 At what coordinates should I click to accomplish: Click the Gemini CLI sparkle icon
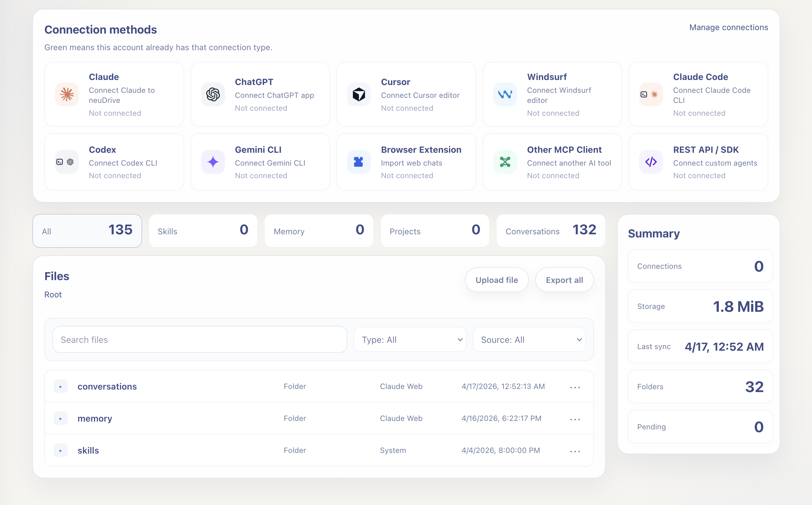coord(213,162)
